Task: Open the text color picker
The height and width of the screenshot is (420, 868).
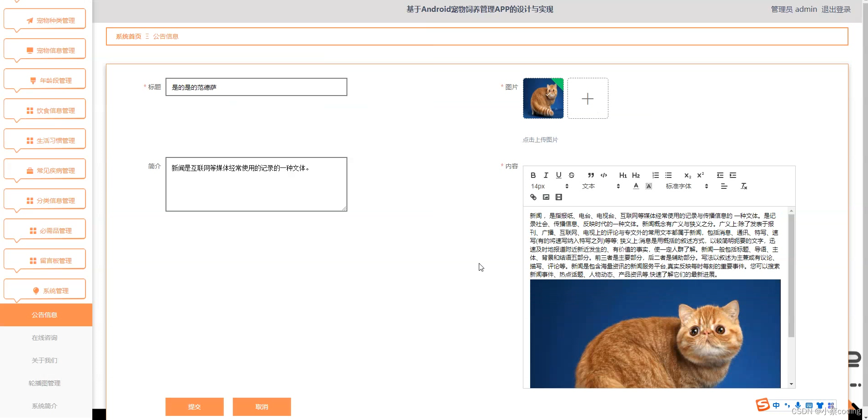Action: tap(636, 186)
